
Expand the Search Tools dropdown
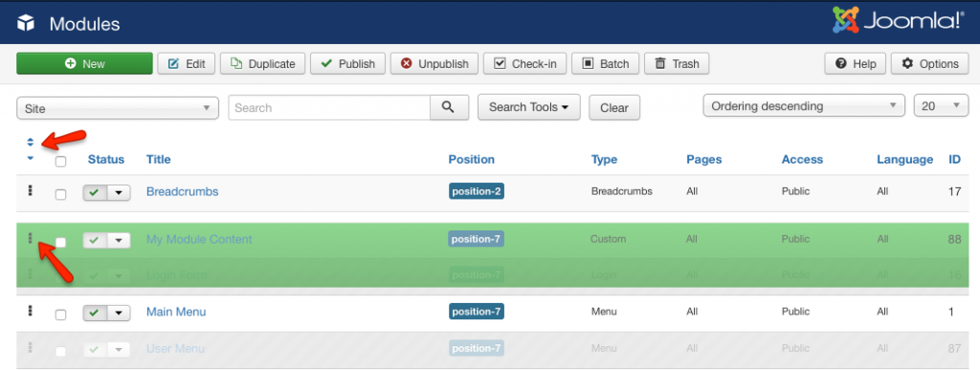click(528, 107)
